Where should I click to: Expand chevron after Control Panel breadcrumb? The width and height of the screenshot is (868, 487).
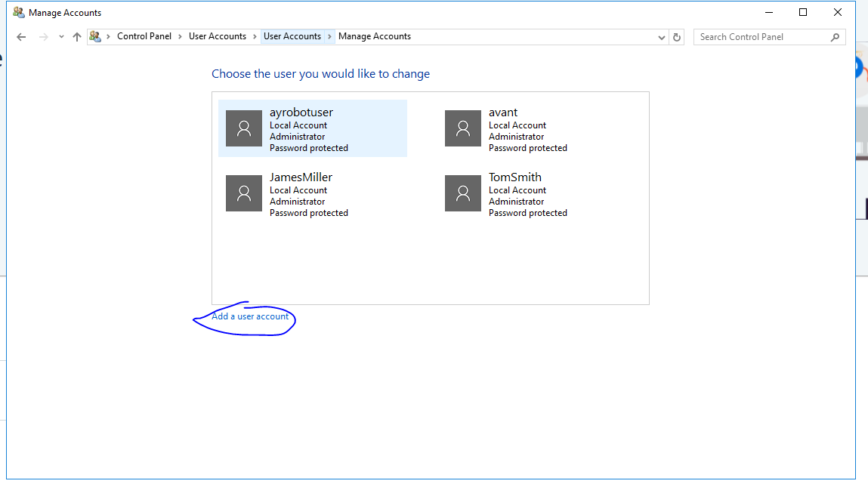click(180, 36)
